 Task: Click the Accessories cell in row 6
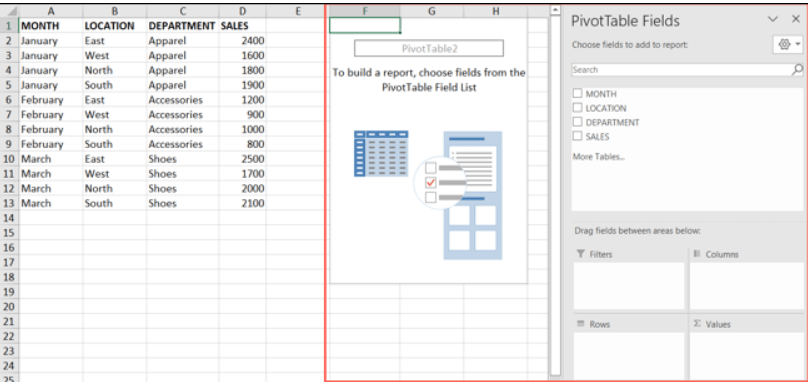click(183, 99)
